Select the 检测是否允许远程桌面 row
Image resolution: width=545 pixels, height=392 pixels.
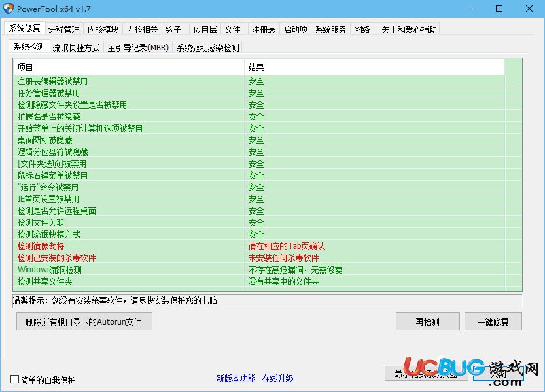[259, 211]
